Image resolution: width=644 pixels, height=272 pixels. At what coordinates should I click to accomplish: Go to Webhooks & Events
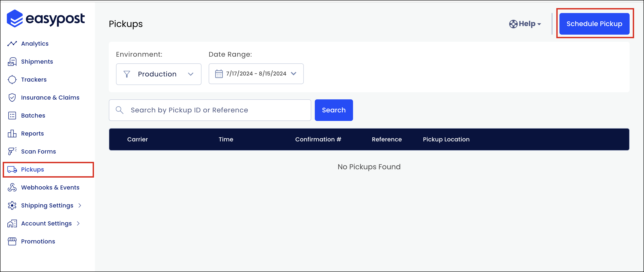pyautogui.click(x=50, y=187)
